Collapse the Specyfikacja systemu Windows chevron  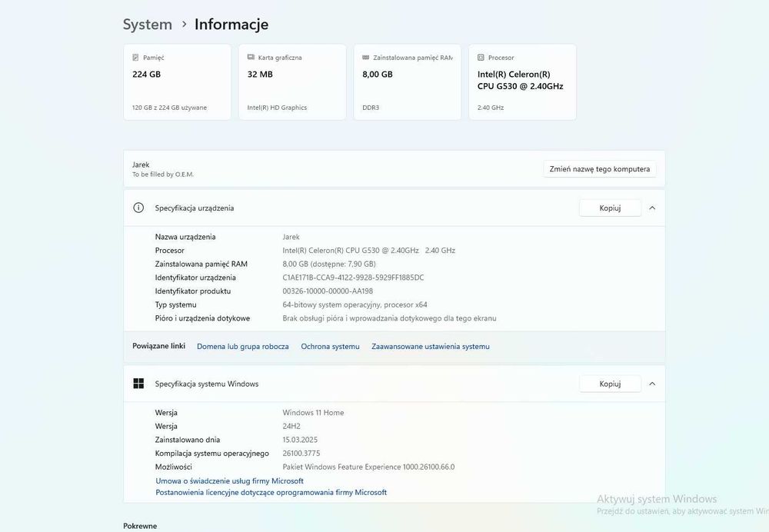point(652,384)
